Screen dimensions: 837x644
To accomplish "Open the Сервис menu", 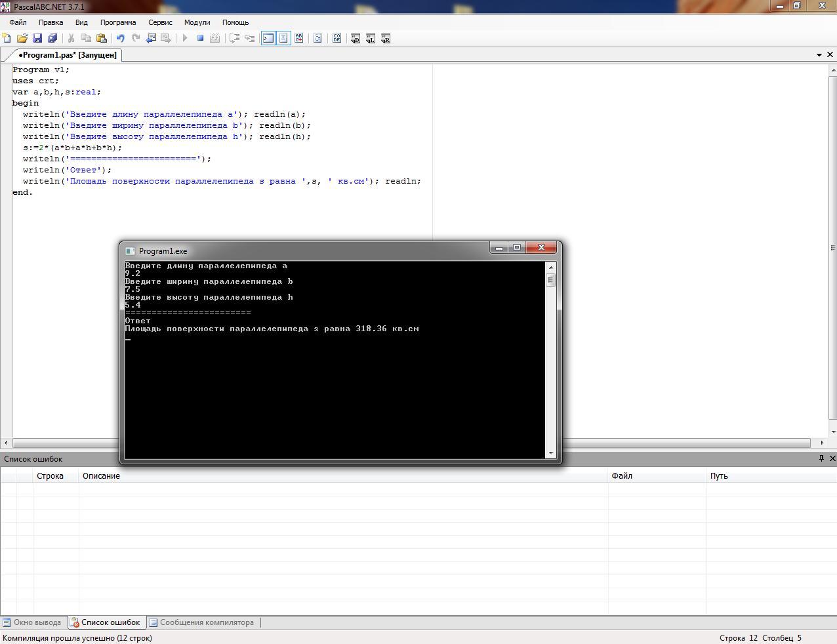I will pos(160,22).
